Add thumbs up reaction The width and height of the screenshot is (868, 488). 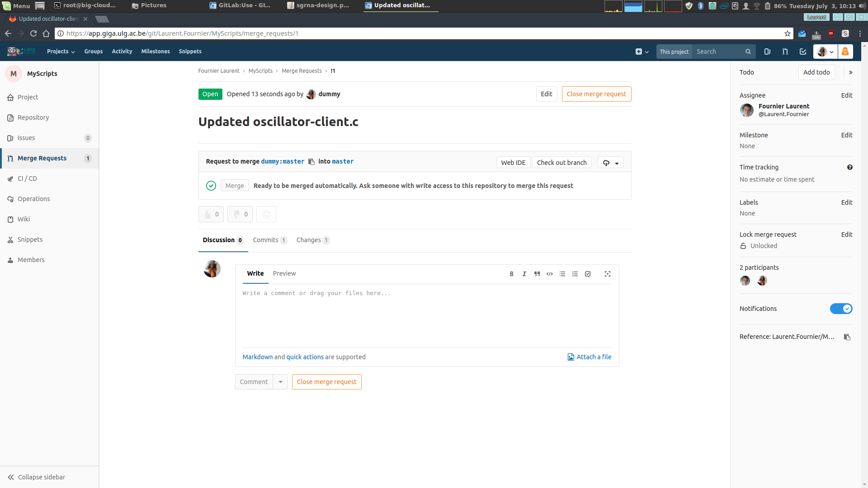[211, 214]
